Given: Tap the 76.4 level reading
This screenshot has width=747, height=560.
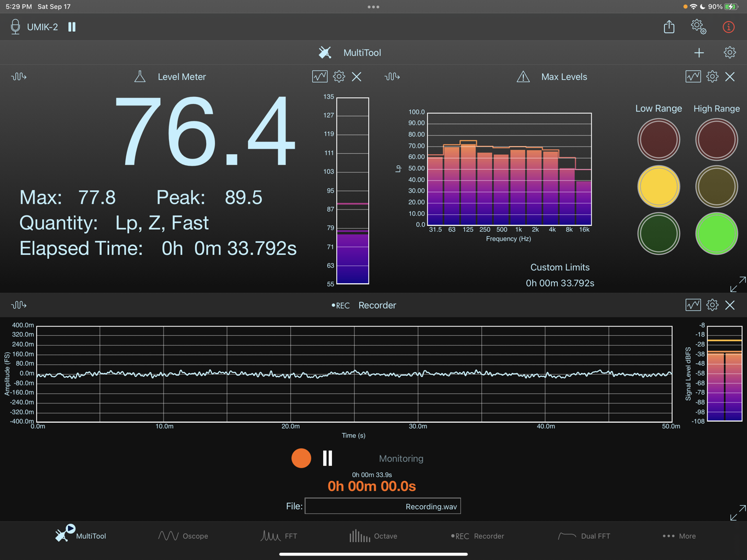Looking at the screenshot, I should coord(205,132).
